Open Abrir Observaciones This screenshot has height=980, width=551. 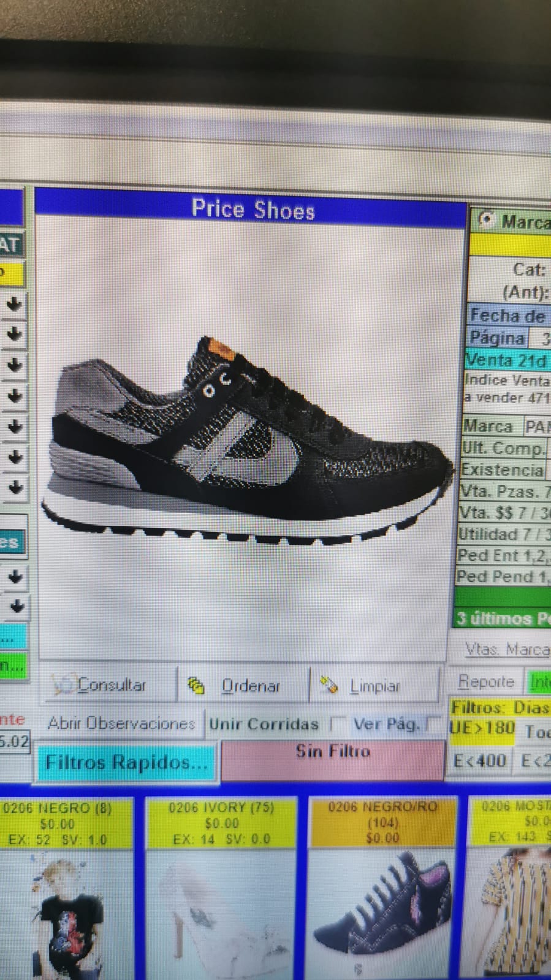point(121,724)
